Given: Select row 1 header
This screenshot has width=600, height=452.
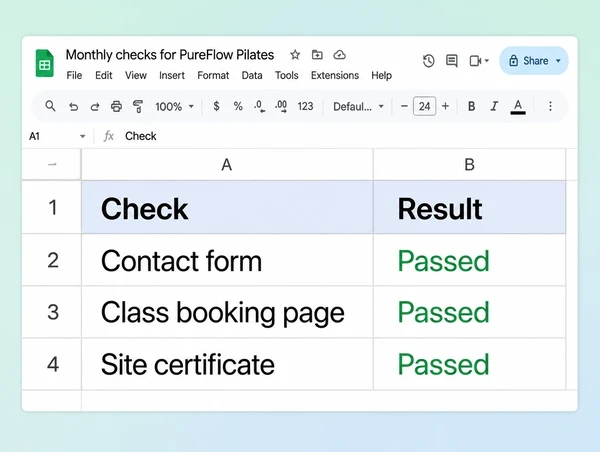Looking at the screenshot, I should click(52, 207).
